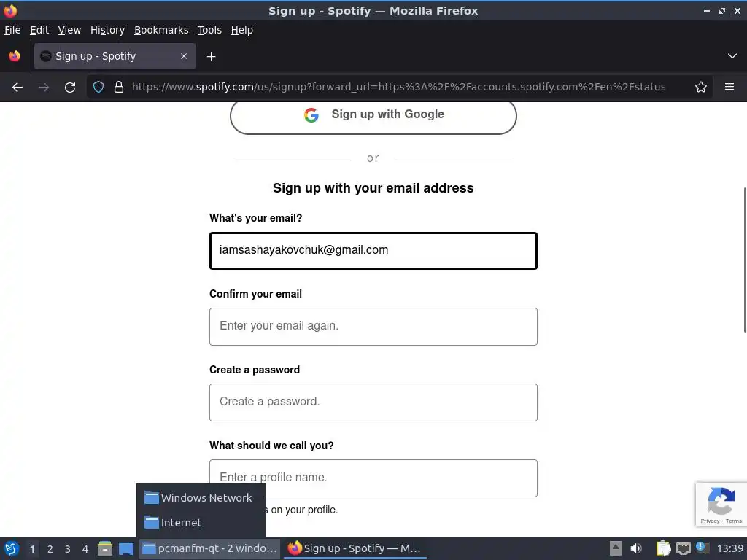Maximize the Firefox window
Screen dimensions: 747x560
pyautogui.click(x=722, y=10)
